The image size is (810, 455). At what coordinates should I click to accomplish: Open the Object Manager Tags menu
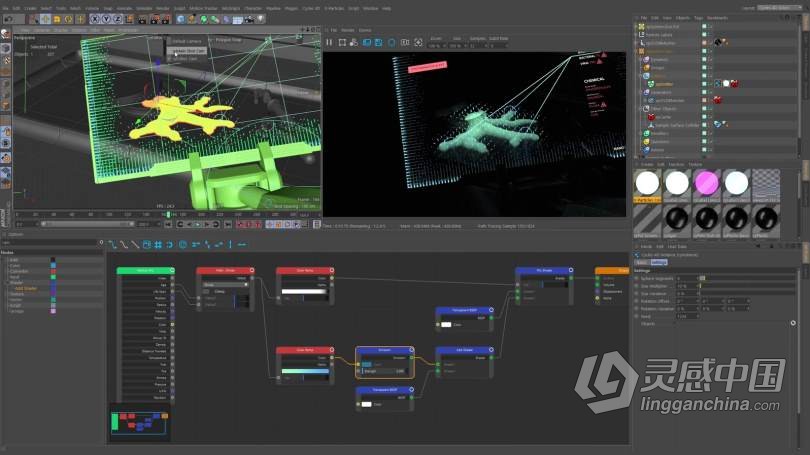tap(698, 18)
